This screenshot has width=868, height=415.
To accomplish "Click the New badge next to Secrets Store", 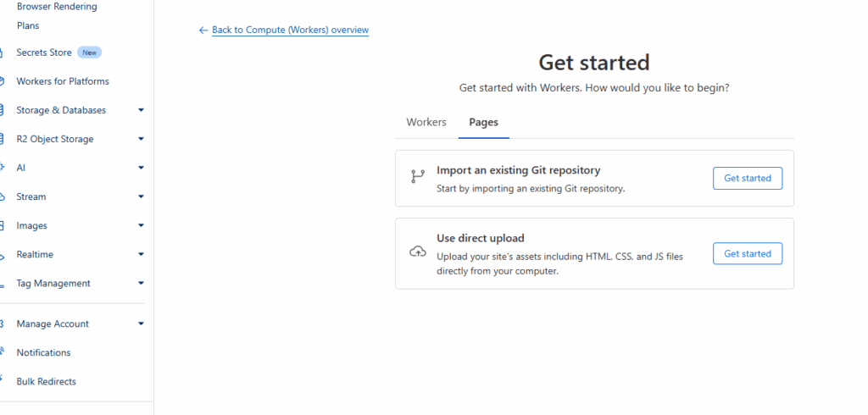I will tap(90, 53).
